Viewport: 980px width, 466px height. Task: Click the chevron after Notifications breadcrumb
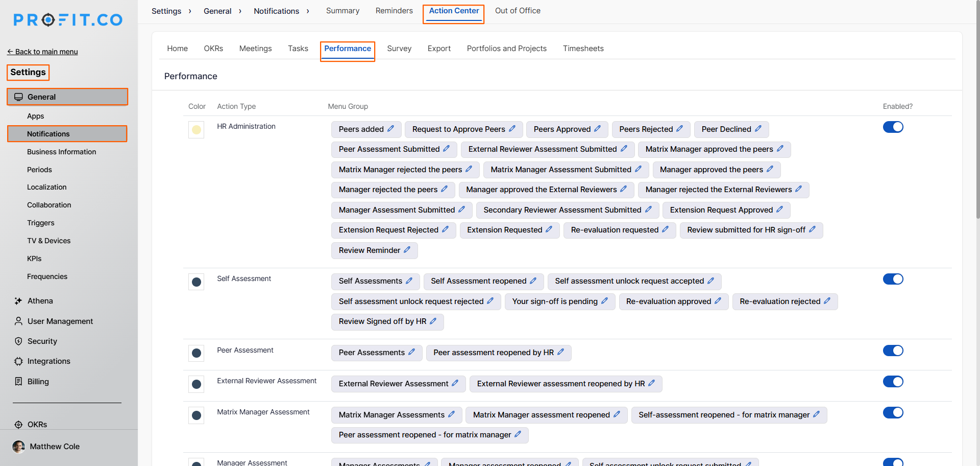click(x=308, y=11)
